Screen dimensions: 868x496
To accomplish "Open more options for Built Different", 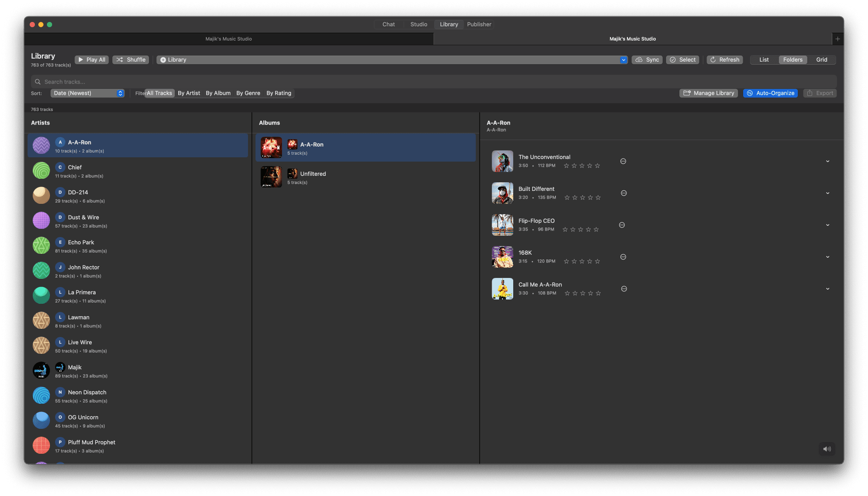I will 624,193.
